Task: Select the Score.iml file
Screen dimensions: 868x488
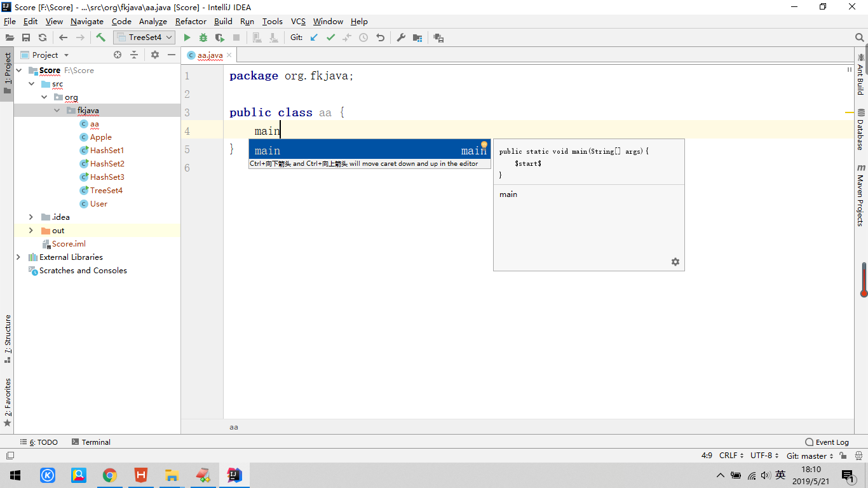Action: [69, 244]
